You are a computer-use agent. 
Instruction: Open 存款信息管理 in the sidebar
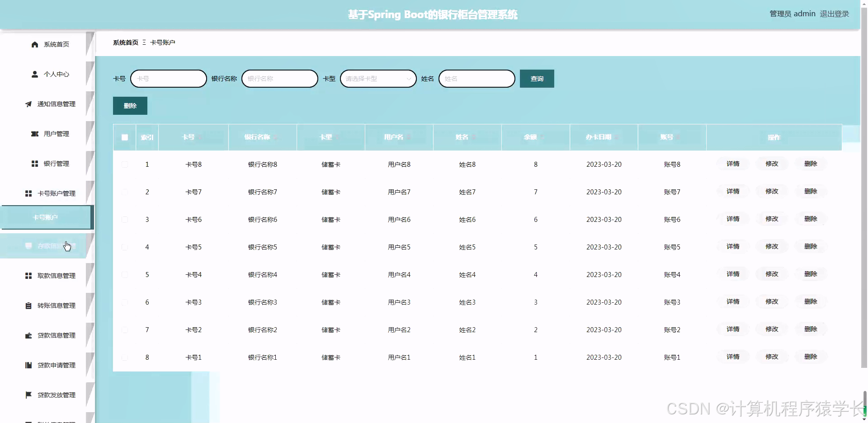click(50, 246)
